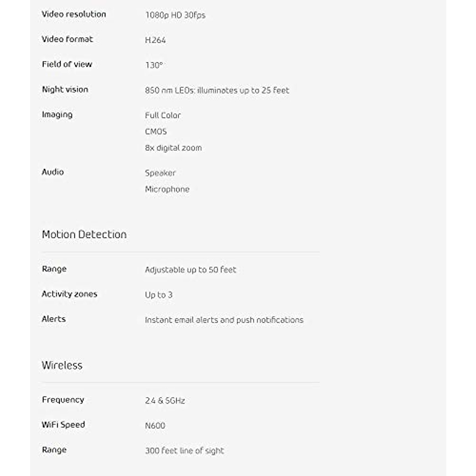The height and width of the screenshot is (476, 476).
Task: Click the Full Color imaging value
Action: point(163,115)
